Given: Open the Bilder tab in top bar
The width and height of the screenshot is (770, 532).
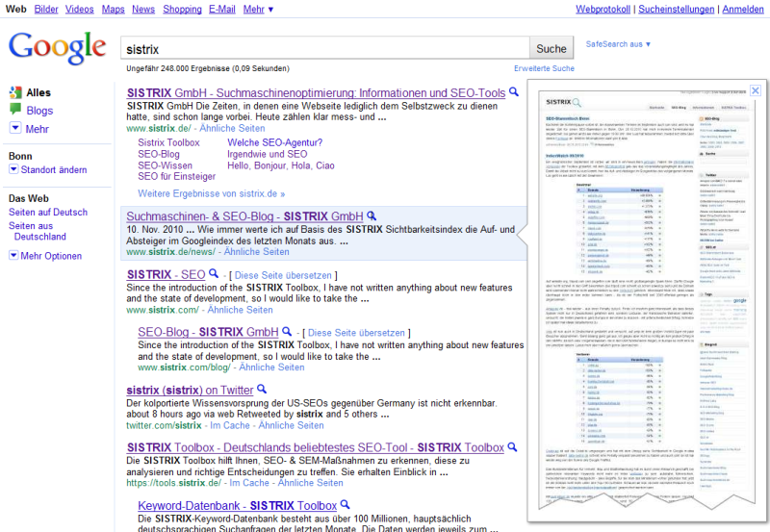Looking at the screenshot, I should coord(45,9).
